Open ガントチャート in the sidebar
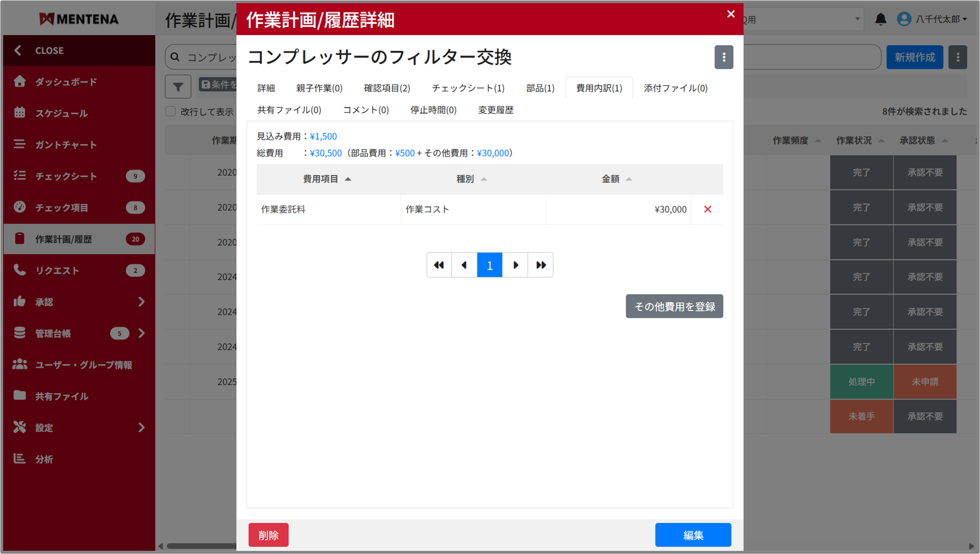The image size is (980, 554). (66, 145)
